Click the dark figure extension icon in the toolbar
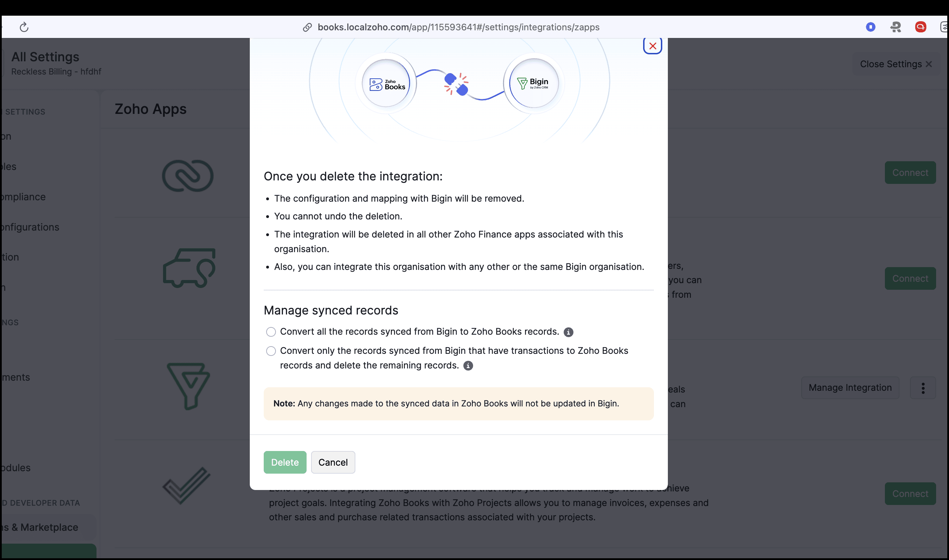The width and height of the screenshot is (949, 560). tap(895, 27)
